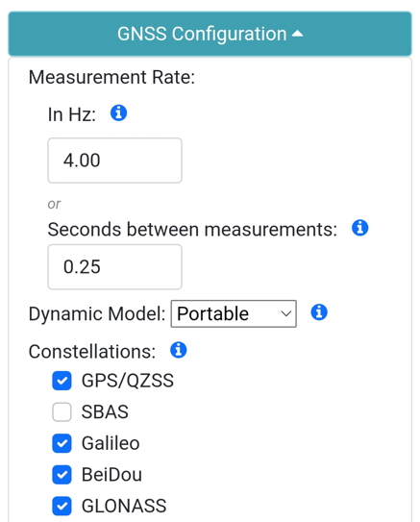Enable the SBAS constellation checkbox
This screenshot has height=522, width=420.
click(62, 412)
